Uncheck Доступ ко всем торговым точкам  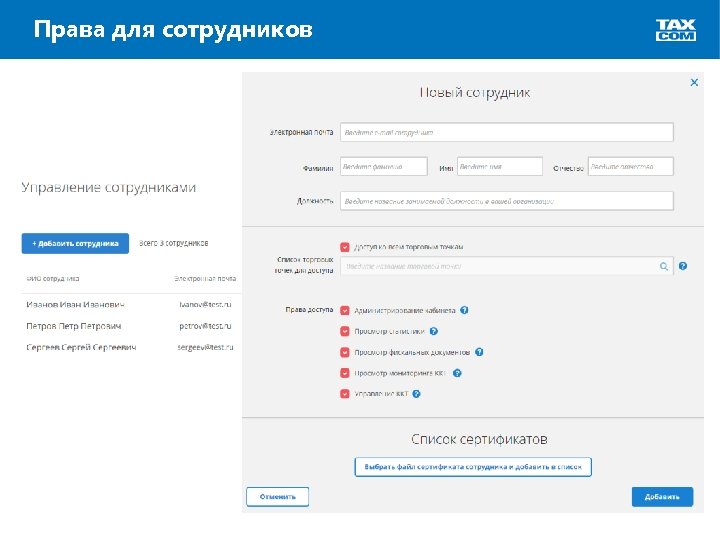coord(345,247)
